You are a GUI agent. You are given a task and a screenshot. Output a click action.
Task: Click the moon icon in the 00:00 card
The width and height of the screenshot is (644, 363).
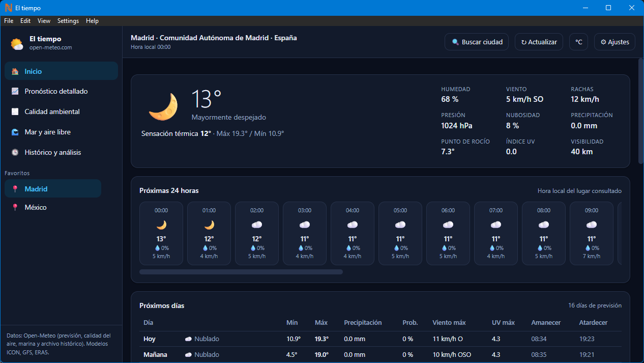(x=161, y=225)
